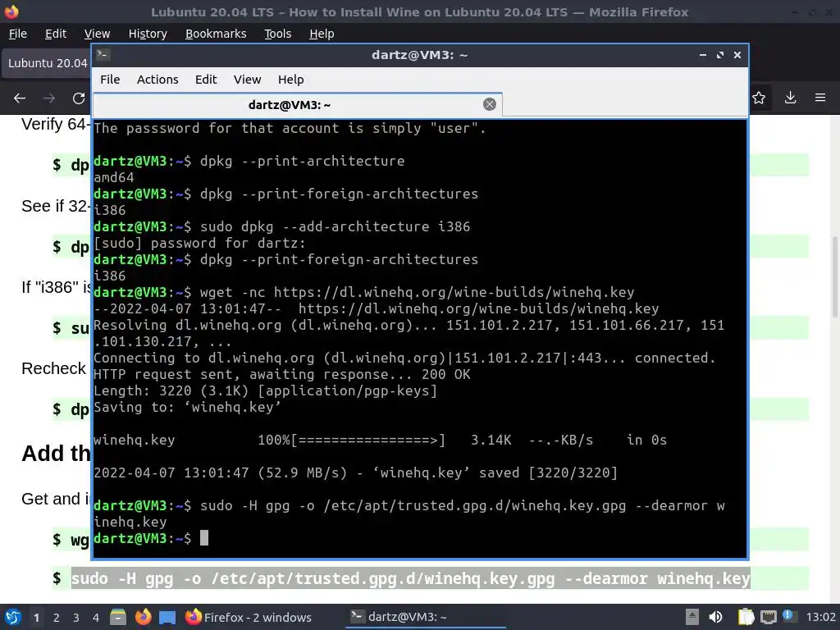The width and height of the screenshot is (840, 630).
Task: Open Firefox Bookmarks menu
Action: coord(216,34)
